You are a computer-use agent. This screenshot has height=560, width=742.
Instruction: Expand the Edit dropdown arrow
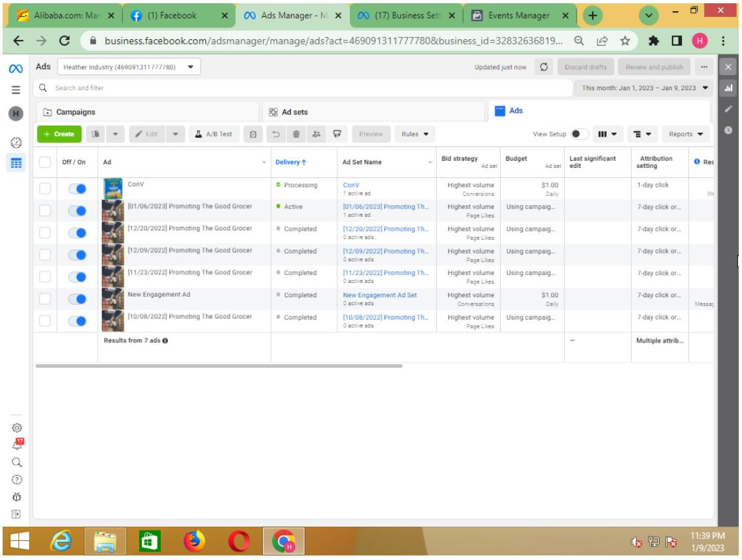pyautogui.click(x=176, y=135)
